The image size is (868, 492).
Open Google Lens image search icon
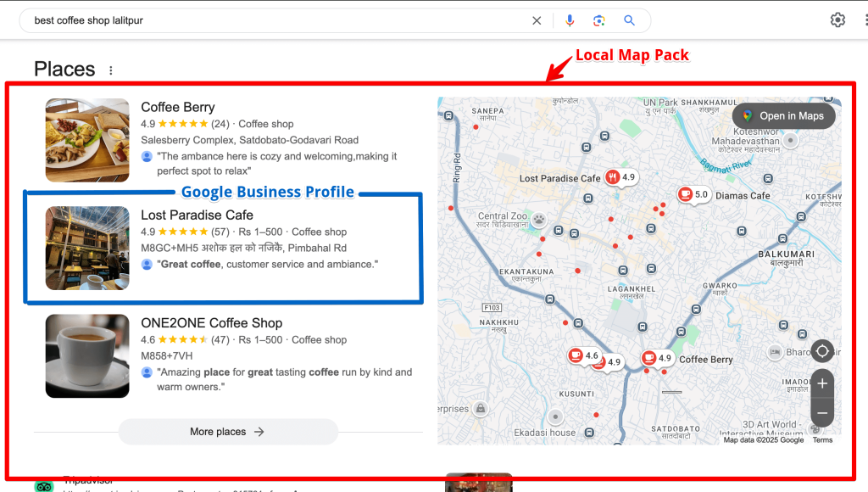click(599, 20)
